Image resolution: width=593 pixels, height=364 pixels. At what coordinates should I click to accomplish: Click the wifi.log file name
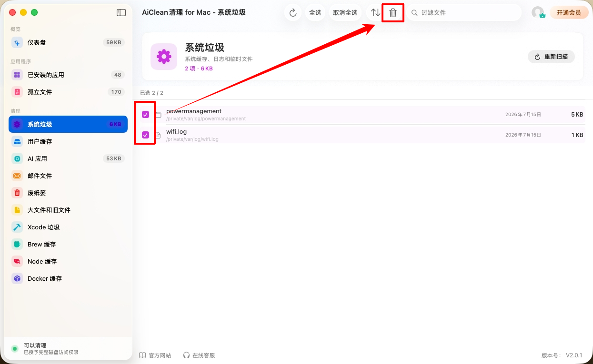(x=177, y=131)
